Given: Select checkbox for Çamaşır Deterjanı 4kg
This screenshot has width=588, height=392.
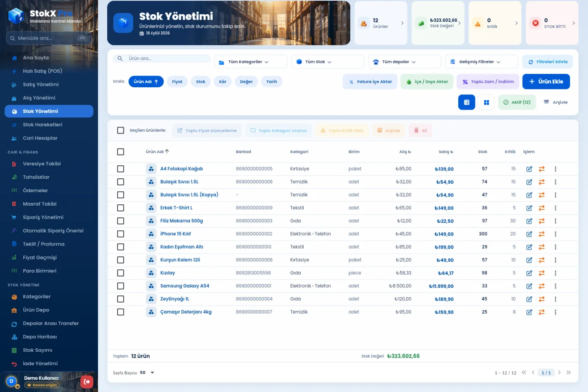Looking at the screenshot, I should (121, 312).
